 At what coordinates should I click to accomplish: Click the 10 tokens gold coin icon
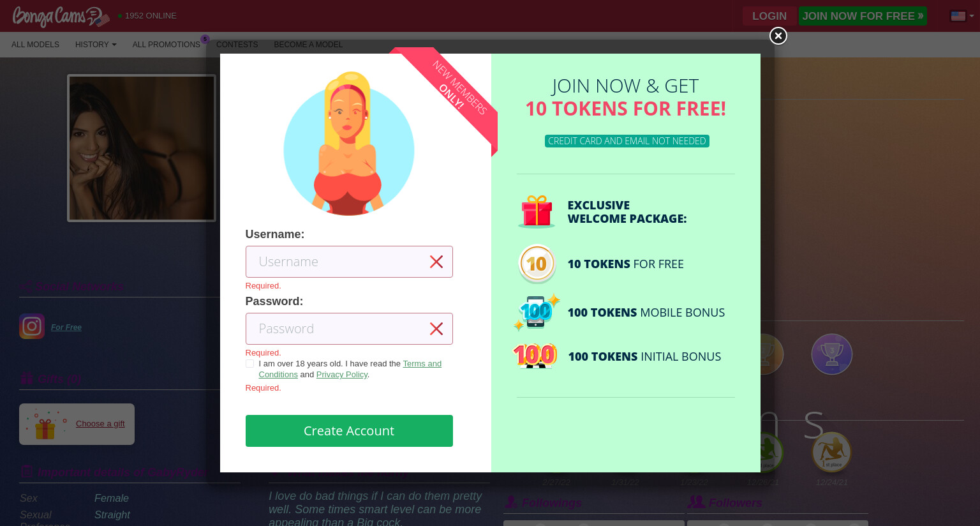[x=537, y=264]
